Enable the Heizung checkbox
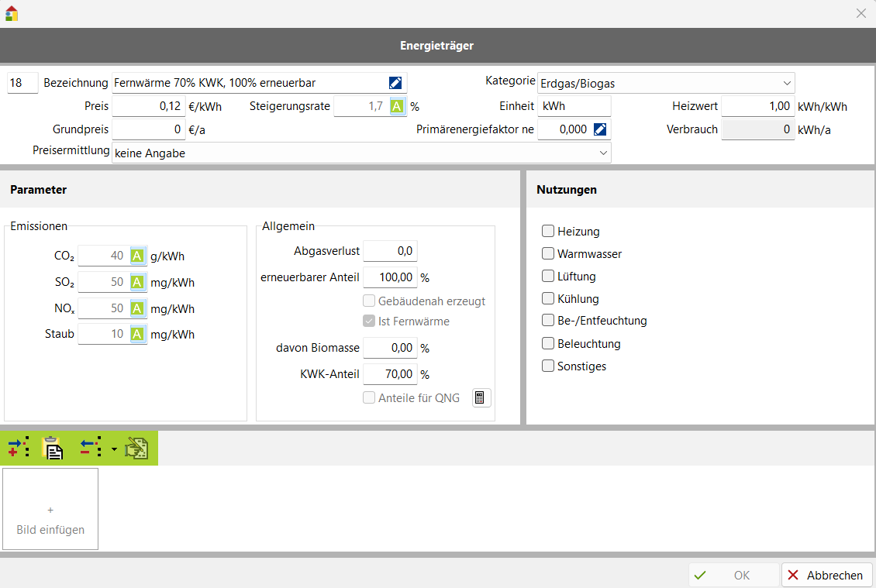The image size is (876, 588). 548,231
